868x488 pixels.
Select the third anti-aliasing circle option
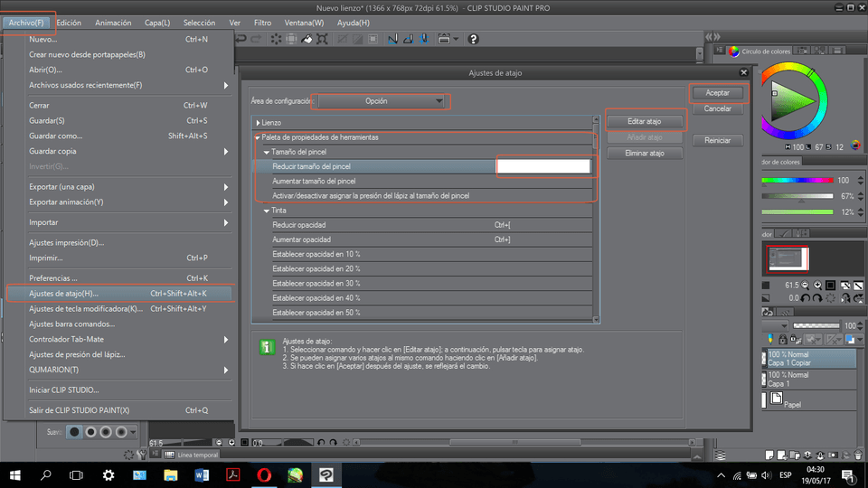[x=106, y=432]
